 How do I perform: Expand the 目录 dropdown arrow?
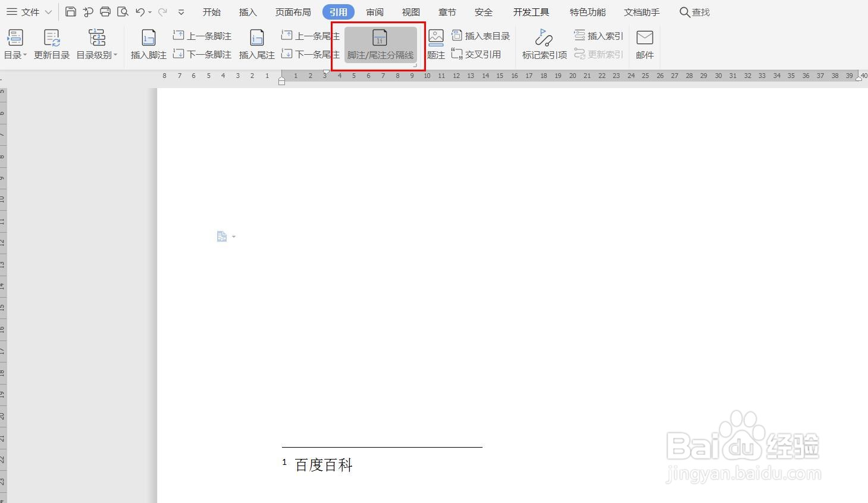click(25, 55)
